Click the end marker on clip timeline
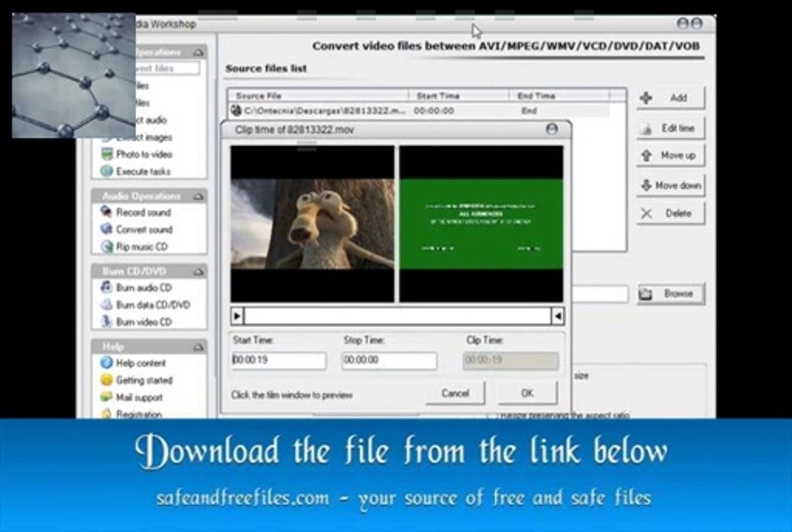The height and width of the screenshot is (532, 792). pos(557,316)
